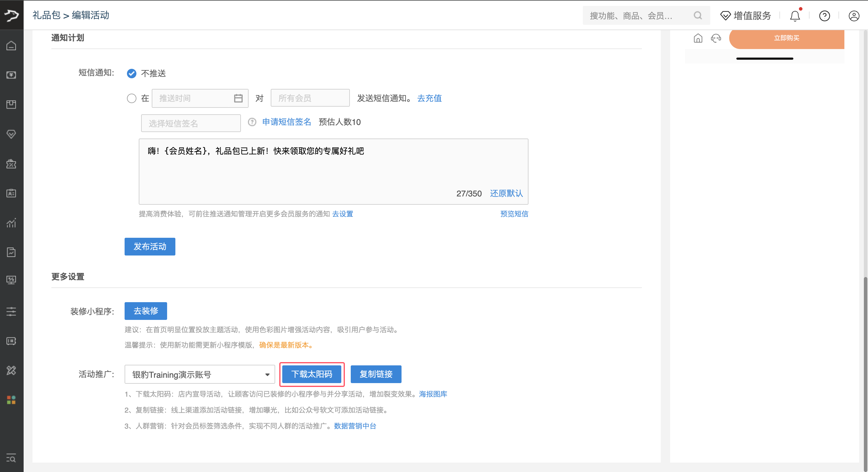Click the 礼品包 breadcrumb link
Viewport: 868px width, 472px height.
(46, 15)
